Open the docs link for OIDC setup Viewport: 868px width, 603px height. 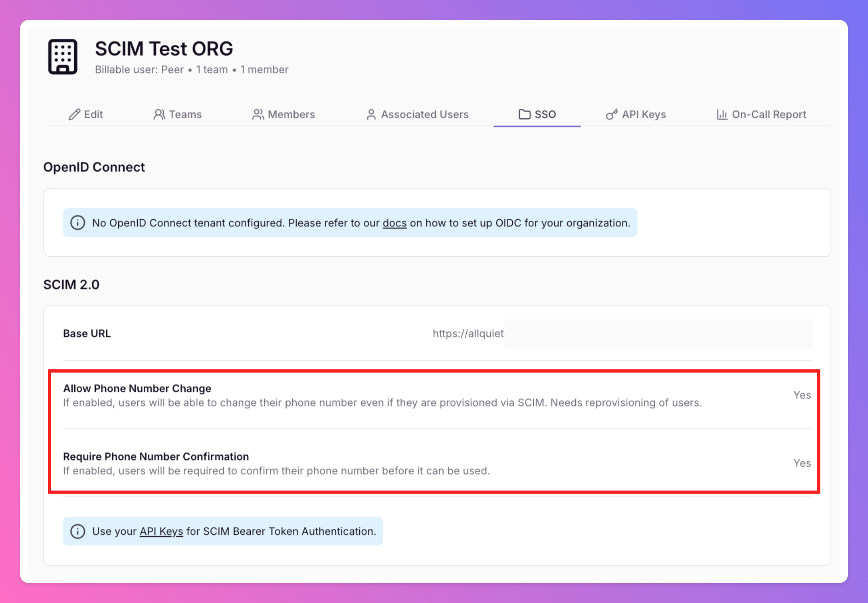[394, 223]
